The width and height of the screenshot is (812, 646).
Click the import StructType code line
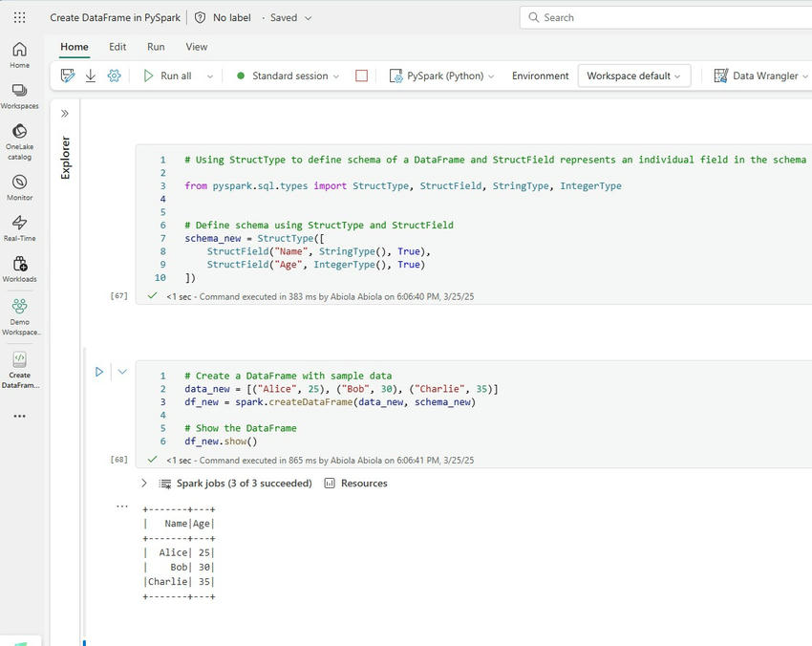pyautogui.click(x=403, y=186)
